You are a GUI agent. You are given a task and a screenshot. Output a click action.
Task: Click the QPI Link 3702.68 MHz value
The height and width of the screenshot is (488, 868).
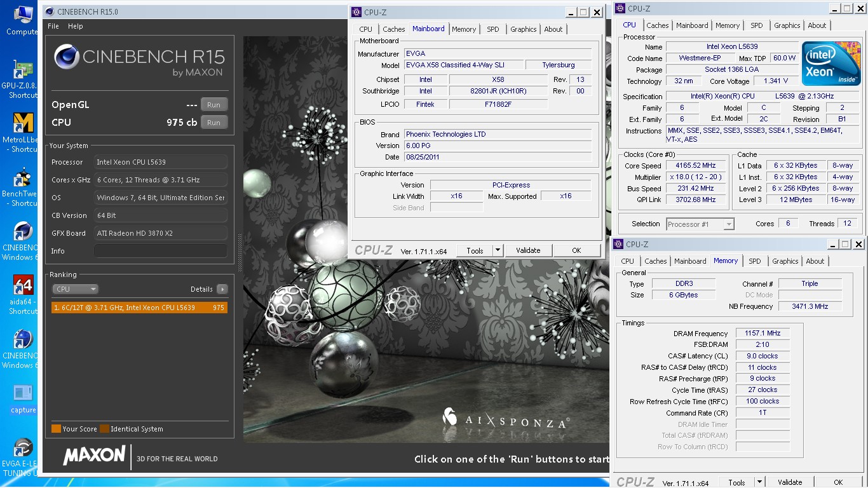[x=696, y=200]
